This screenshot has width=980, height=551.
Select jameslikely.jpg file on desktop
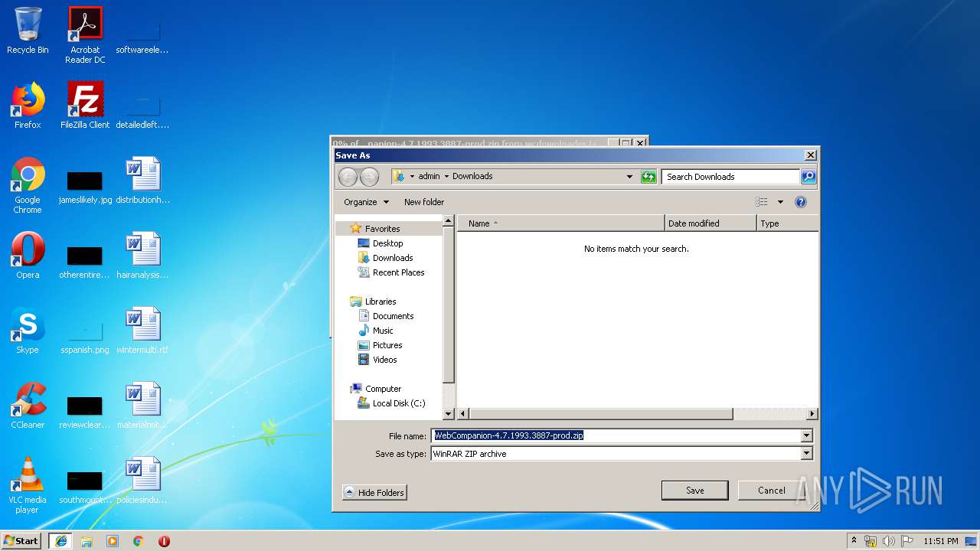(85, 187)
